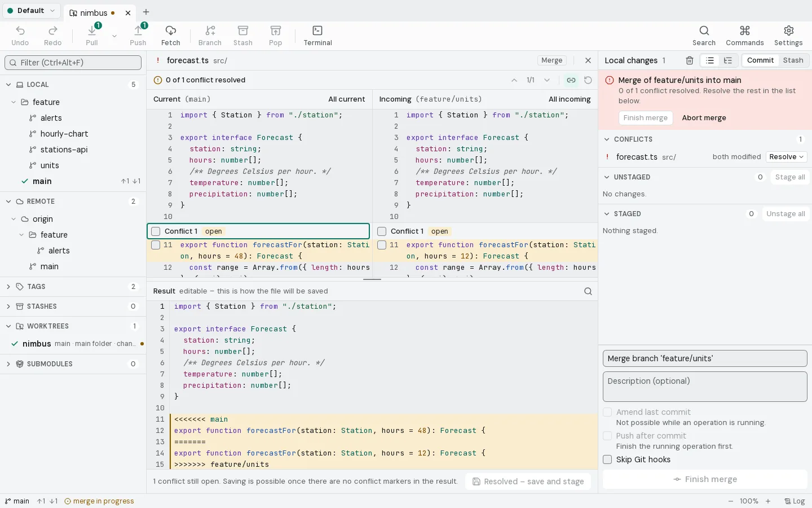Toggle the linked scrolling icon in conflict bar

571,80
